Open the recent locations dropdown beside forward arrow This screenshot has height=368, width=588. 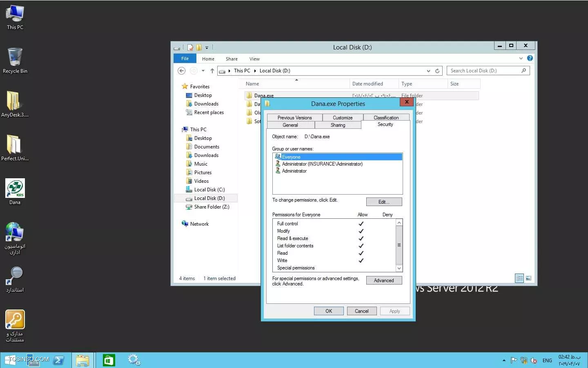click(x=203, y=71)
